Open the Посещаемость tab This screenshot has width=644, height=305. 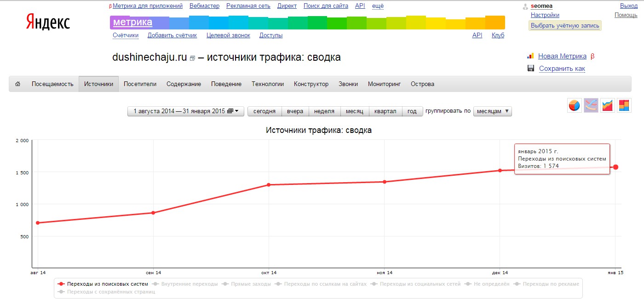click(x=52, y=84)
